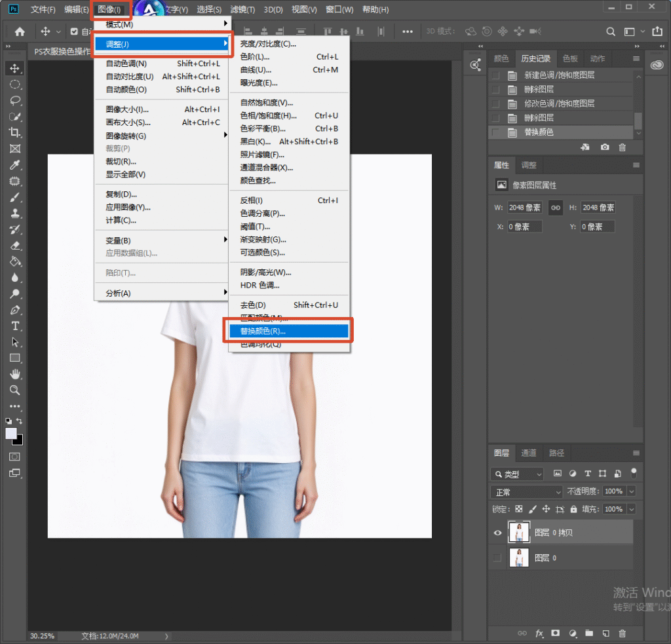Choose 色相/饱和度(H)... from the submenu

289,115
